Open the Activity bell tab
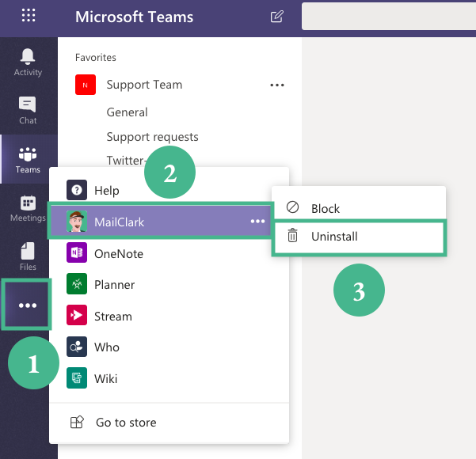 (x=28, y=63)
